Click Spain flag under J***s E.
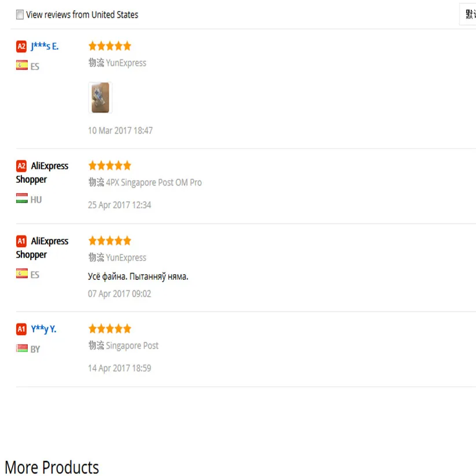Image resolution: width=476 pixels, height=476 pixels. tap(22, 65)
